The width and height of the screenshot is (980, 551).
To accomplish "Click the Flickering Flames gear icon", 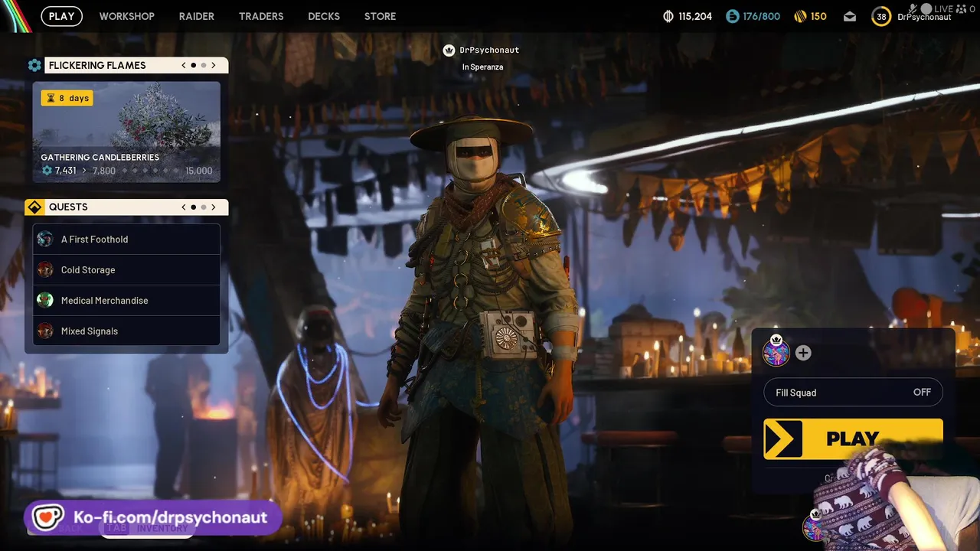I will (x=34, y=66).
